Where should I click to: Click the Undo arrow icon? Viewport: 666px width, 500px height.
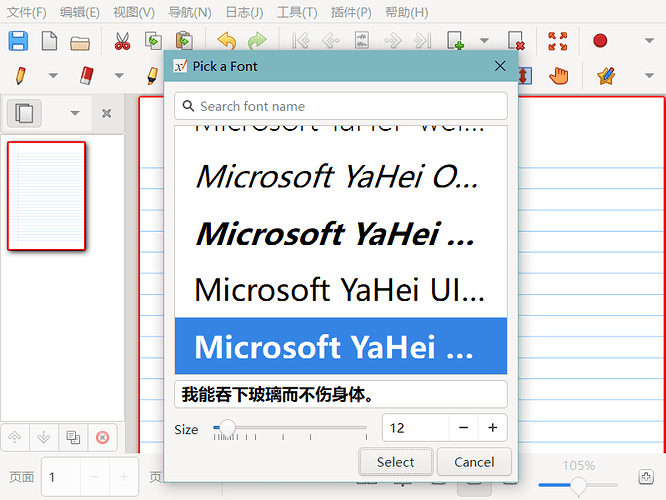point(226,41)
